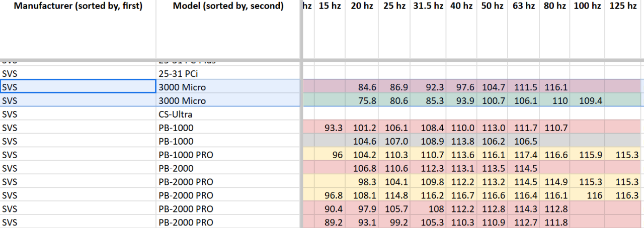Select the cell showing 80.6
The height and width of the screenshot is (228, 644).
tap(394, 100)
